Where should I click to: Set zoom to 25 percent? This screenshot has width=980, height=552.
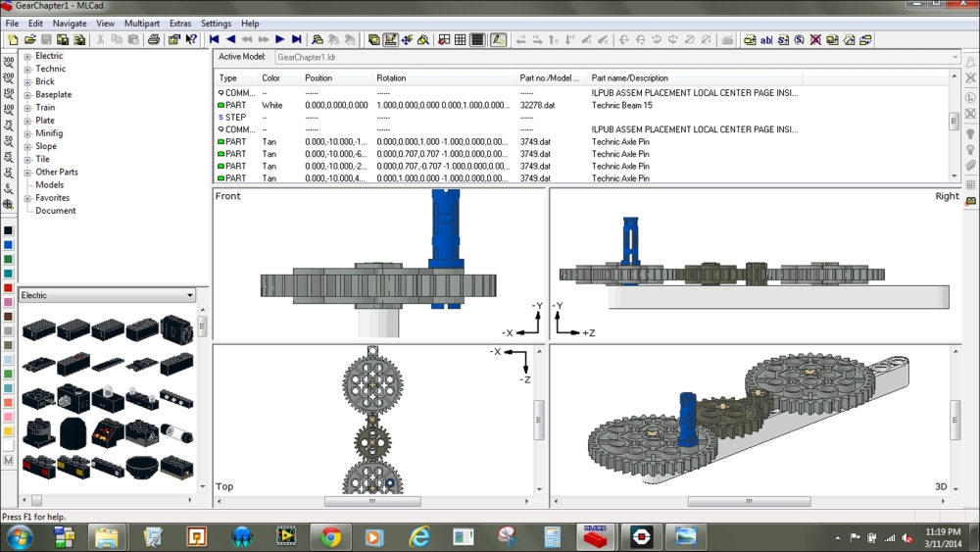(8, 157)
